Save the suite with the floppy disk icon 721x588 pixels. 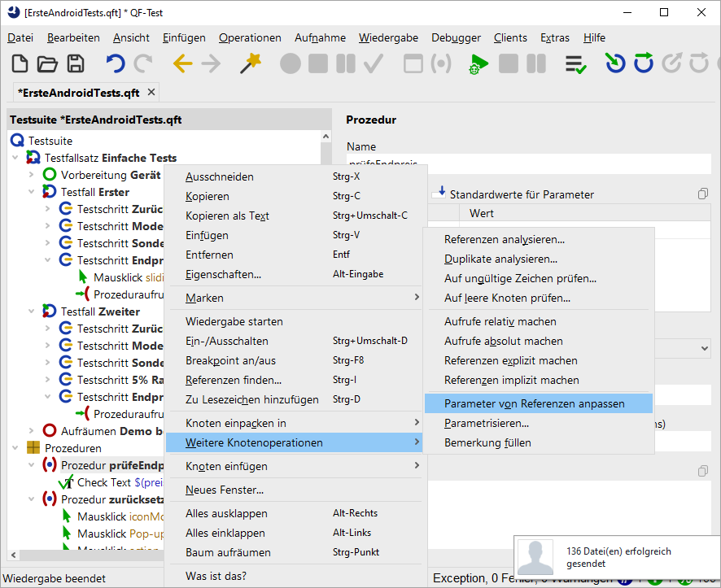tap(76, 63)
